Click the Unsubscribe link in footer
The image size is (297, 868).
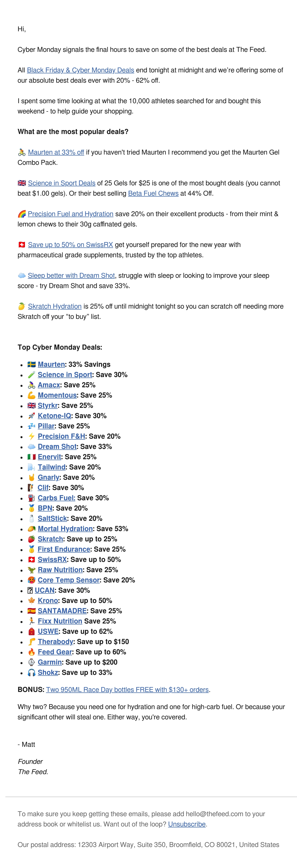pos(187,824)
